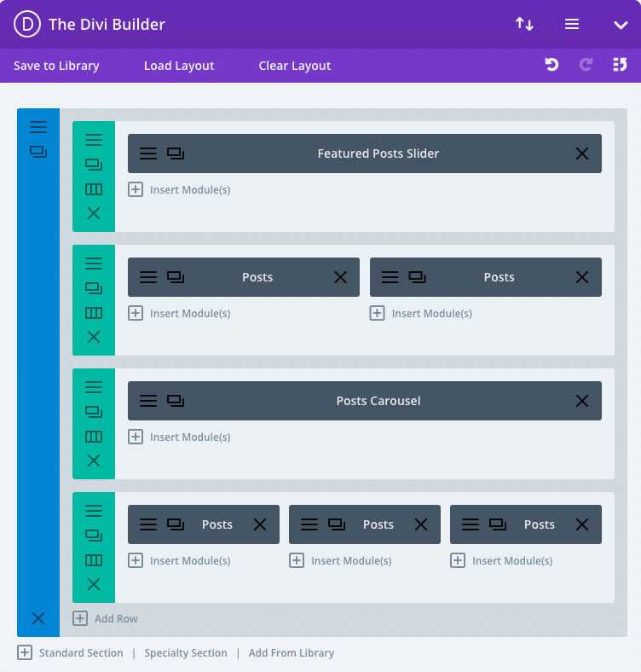Clone the Posts Carousel row
Image resolution: width=641 pixels, height=672 pixels.
(94, 412)
